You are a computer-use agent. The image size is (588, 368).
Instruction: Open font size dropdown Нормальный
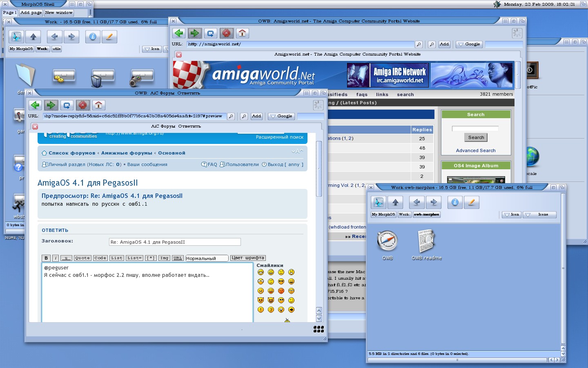207,258
